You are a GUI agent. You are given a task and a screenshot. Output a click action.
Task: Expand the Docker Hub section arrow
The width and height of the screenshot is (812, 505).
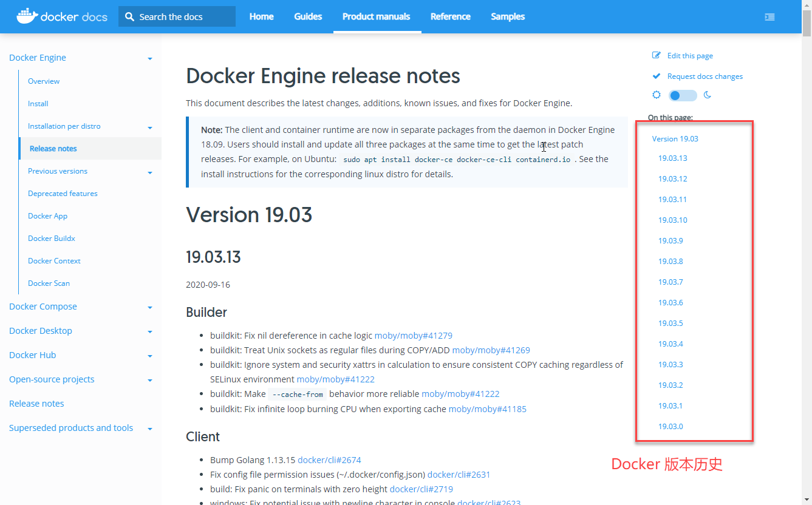150,356
